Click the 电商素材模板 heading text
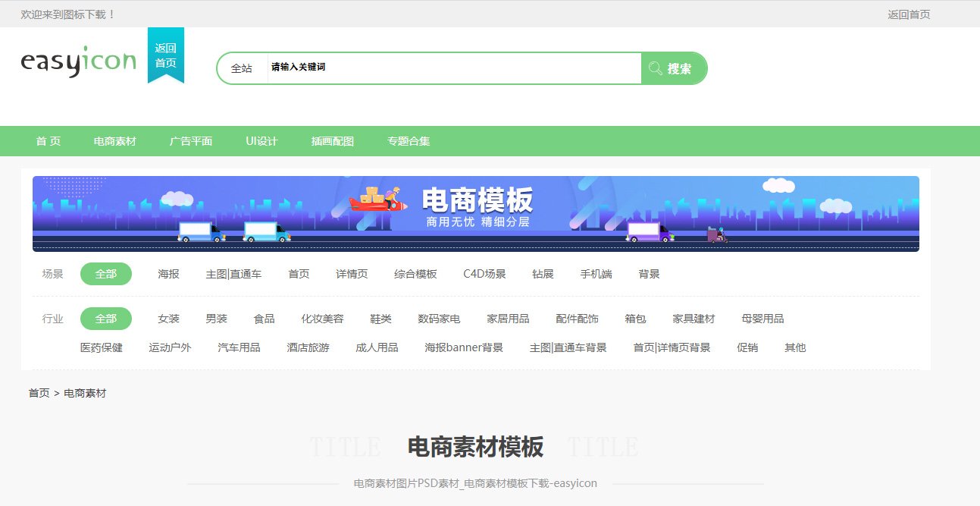This screenshot has width=980, height=506. [x=475, y=447]
